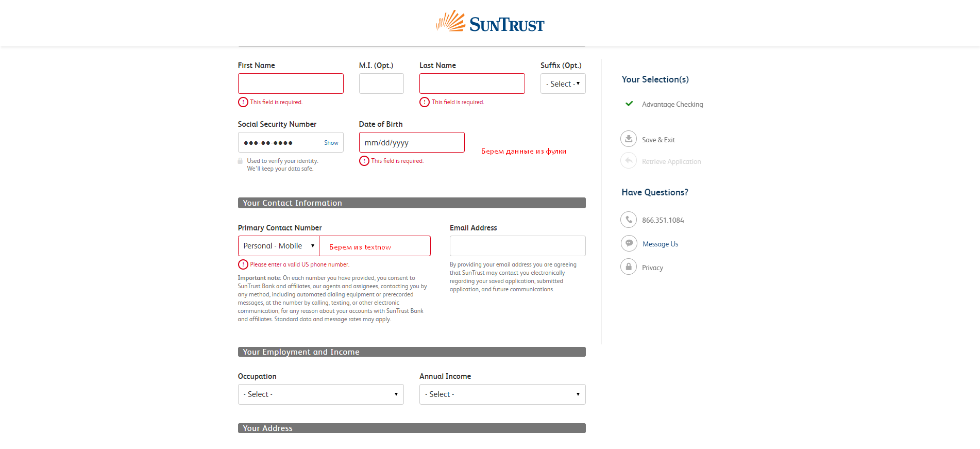Toggle Show for the Social Security Number
The width and height of the screenshot is (980, 449).
pyautogui.click(x=331, y=143)
